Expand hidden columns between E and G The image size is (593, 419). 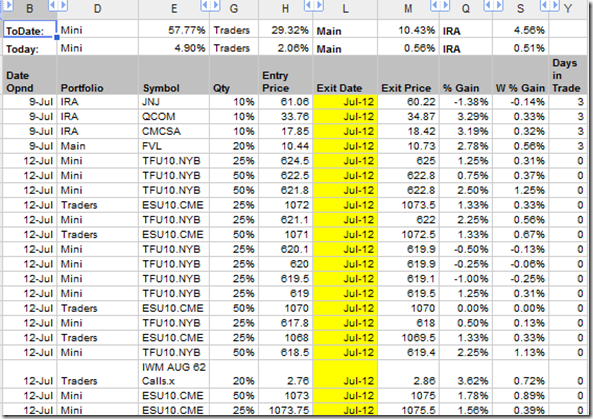[x=210, y=5]
